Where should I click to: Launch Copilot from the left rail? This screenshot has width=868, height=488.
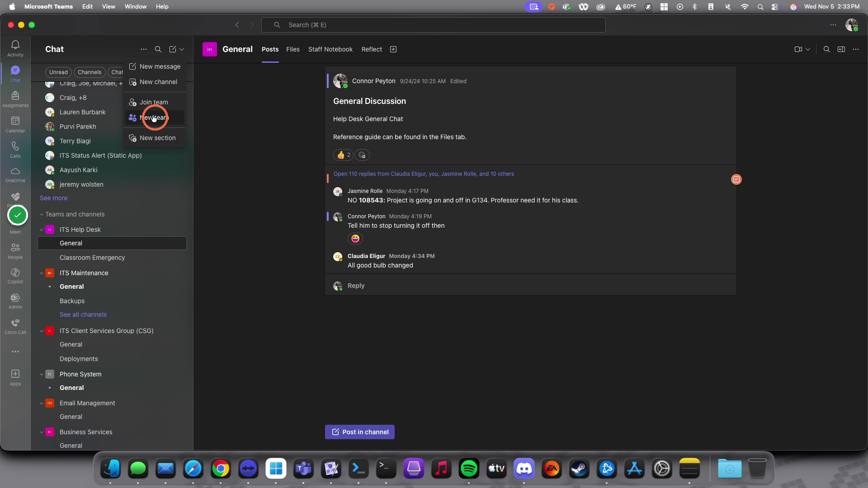[15, 276]
